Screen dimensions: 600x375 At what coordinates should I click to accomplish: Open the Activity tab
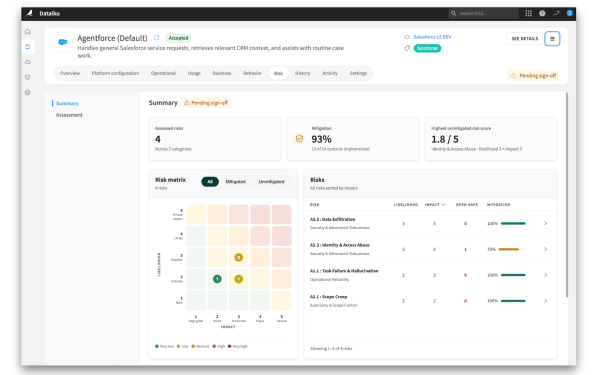(330, 73)
